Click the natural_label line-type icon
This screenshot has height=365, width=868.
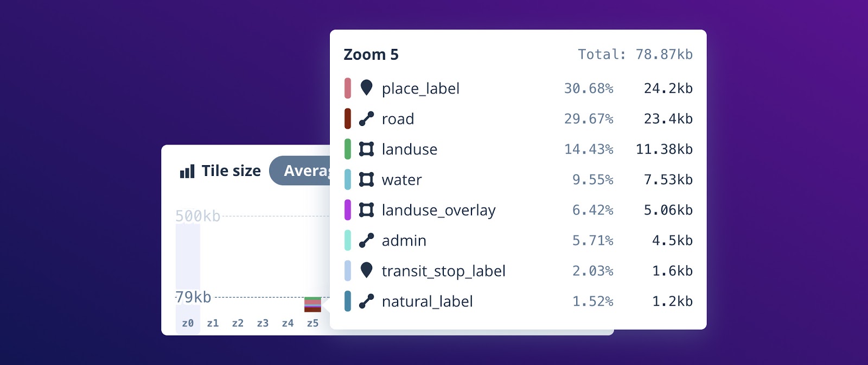(366, 301)
